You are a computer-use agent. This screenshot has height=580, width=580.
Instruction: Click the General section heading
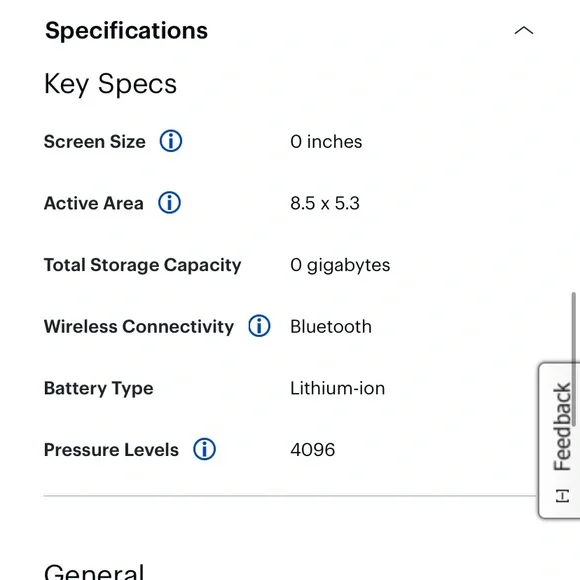point(94,571)
